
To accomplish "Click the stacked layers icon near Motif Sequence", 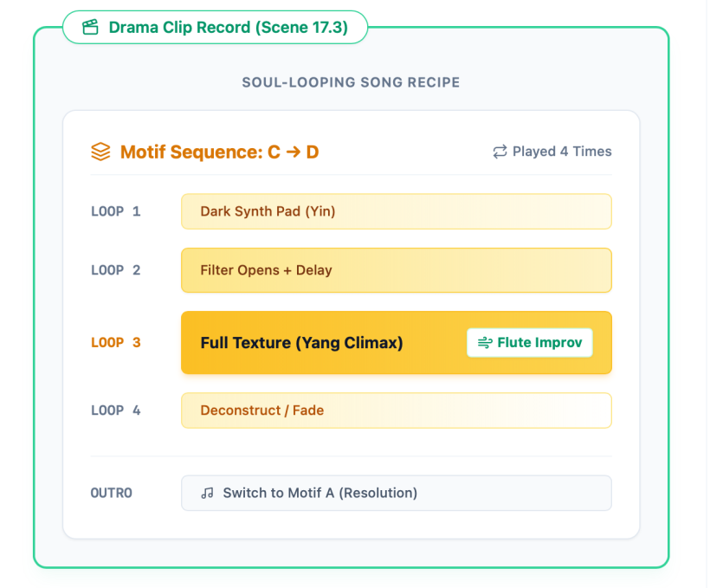I will click(x=100, y=152).
